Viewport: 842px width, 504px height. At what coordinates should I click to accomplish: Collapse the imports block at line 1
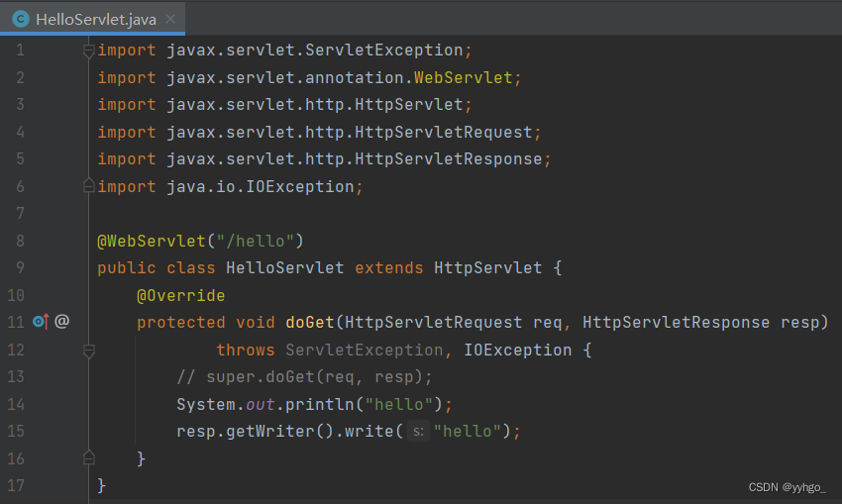coord(89,50)
